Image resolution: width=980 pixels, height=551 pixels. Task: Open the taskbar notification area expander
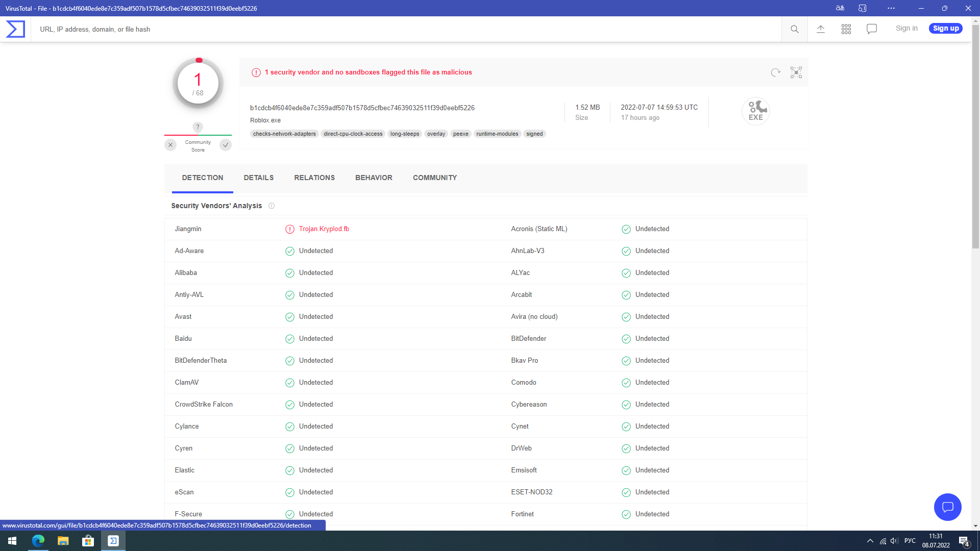coord(870,540)
